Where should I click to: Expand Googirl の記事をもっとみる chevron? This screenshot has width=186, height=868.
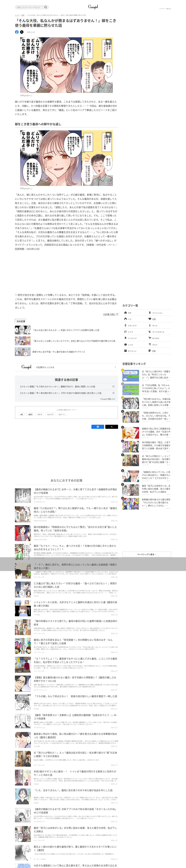click(115, 367)
